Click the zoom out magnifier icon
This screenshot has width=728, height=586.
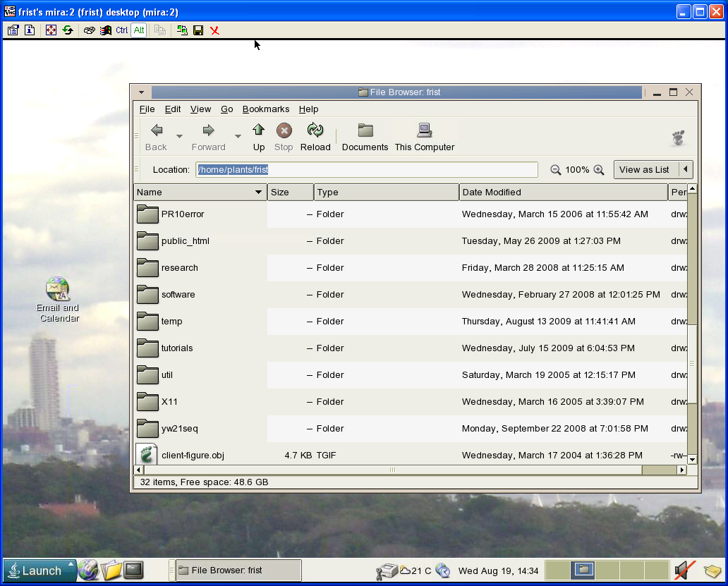coord(556,170)
